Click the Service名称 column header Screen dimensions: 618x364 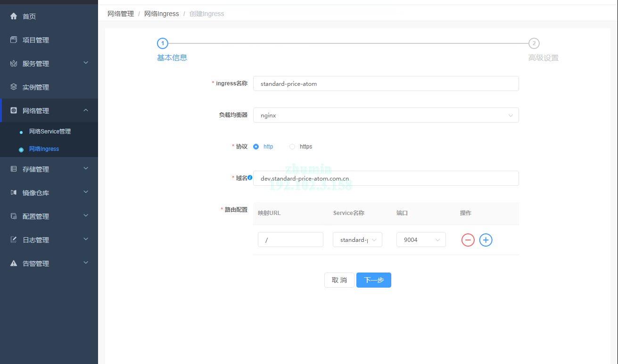pos(349,213)
